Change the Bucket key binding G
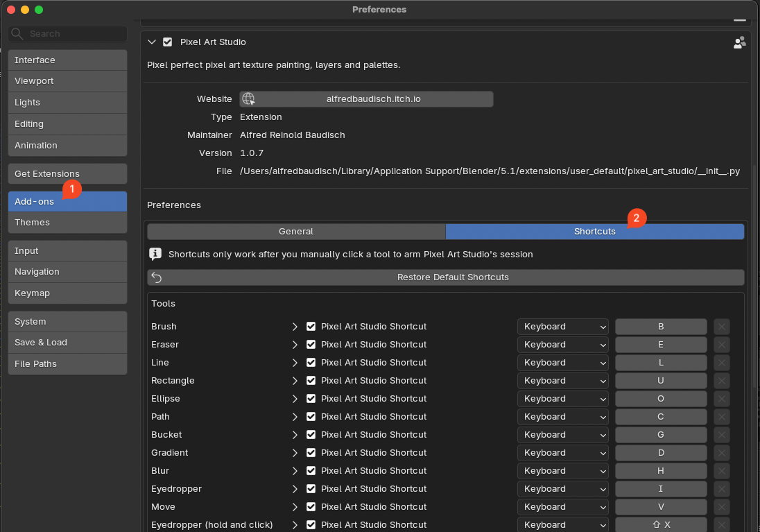The width and height of the screenshot is (760, 532). click(x=661, y=434)
